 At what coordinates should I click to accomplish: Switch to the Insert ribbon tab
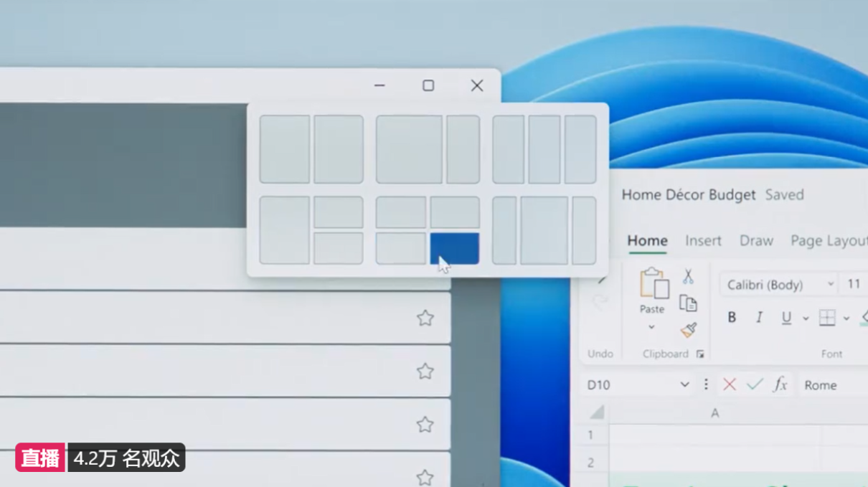click(703, 241)
